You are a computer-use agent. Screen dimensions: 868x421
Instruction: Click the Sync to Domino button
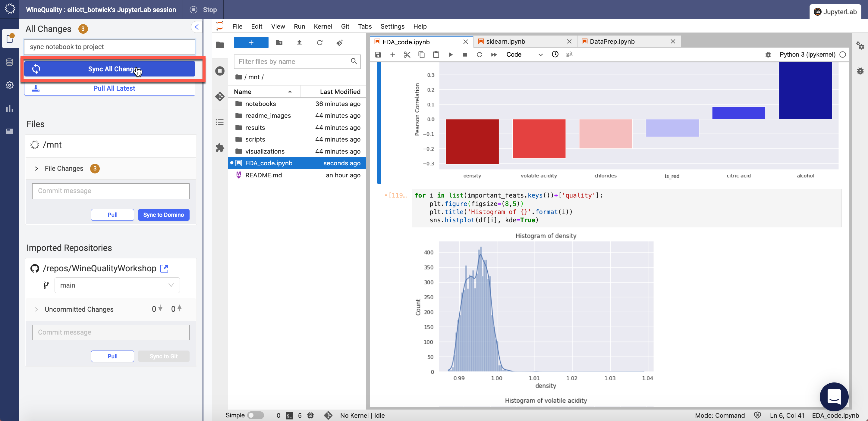click(163, 215)
